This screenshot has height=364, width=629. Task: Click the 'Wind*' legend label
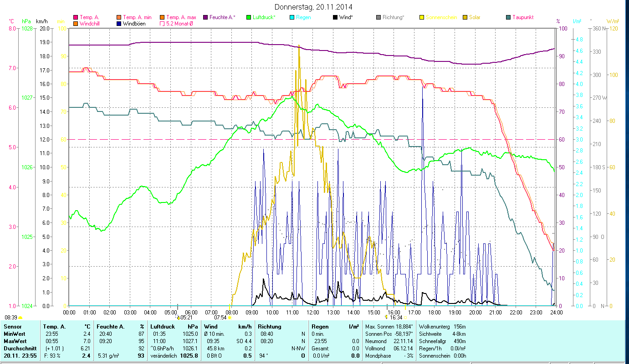[346, 18]
